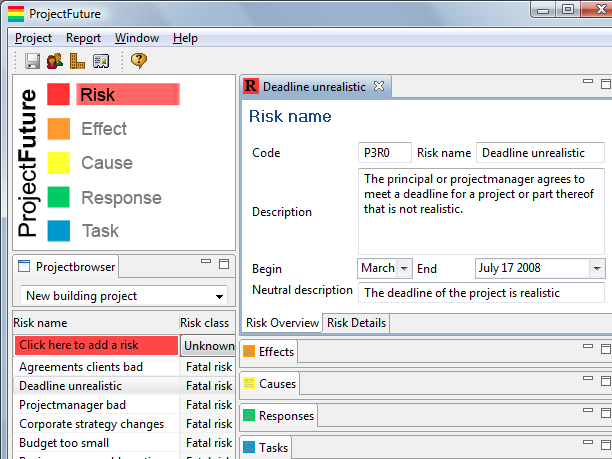Viewport: 612px width, 459px height.
Task: Minimize the Causes panel
Action: [x=588, y=378]
